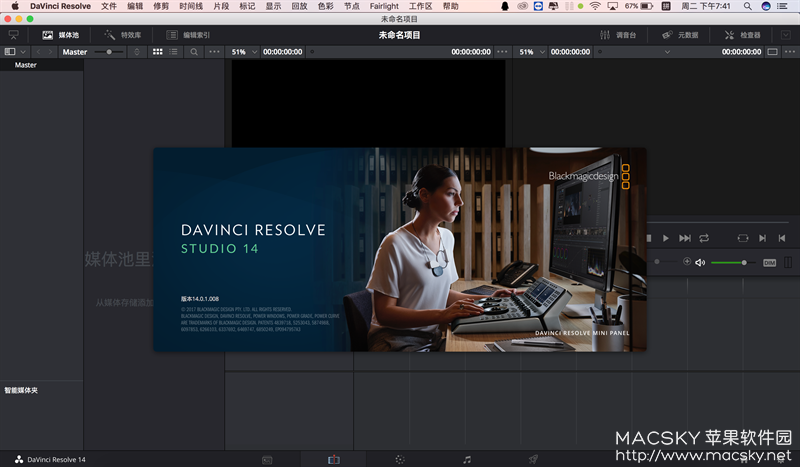Open the timeline name dropdown chevron

pyautogui.click(x=667, y=52)
